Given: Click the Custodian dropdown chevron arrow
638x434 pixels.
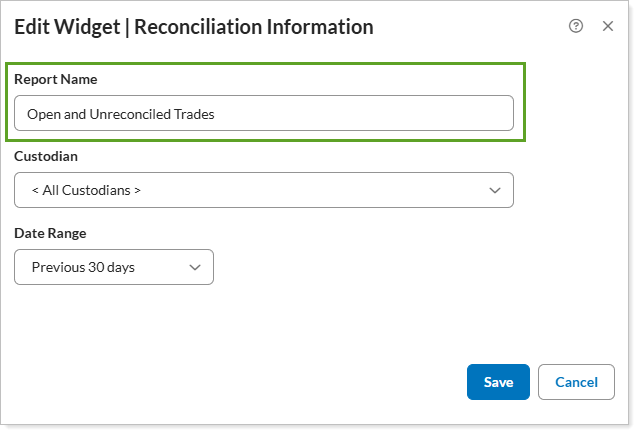Looking at the screenshot, I should click(494, 190).
